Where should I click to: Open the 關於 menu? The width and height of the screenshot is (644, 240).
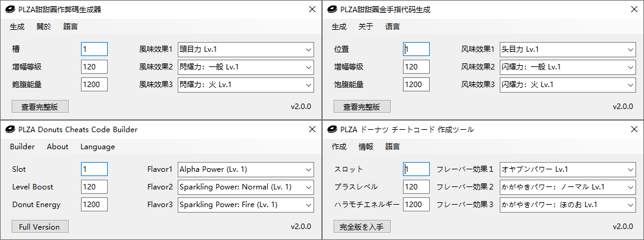point(44,27)
